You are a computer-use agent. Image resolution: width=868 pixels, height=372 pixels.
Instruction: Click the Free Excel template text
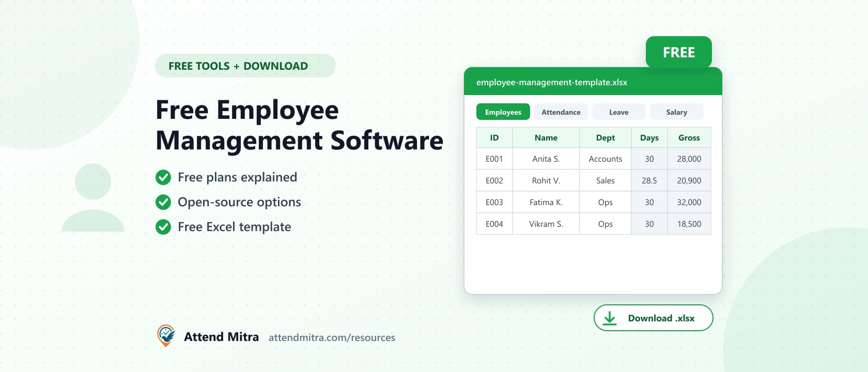click(235, 227)
